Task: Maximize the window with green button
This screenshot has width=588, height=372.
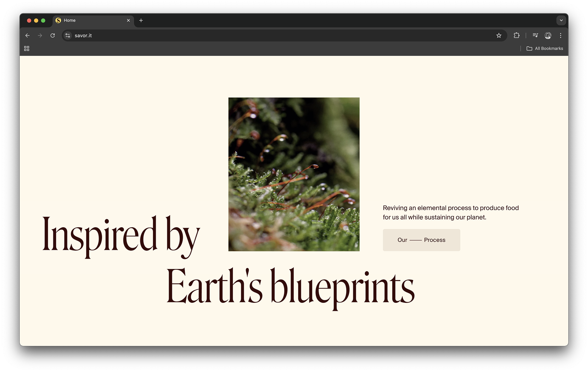Action: pos(43,20)
